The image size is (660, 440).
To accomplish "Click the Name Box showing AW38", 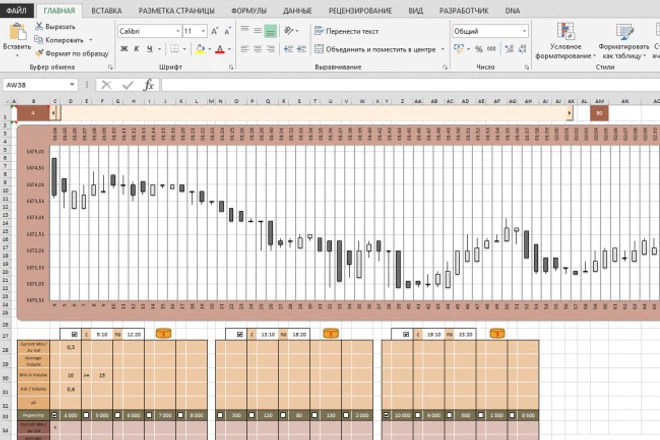I will (40, 86).
